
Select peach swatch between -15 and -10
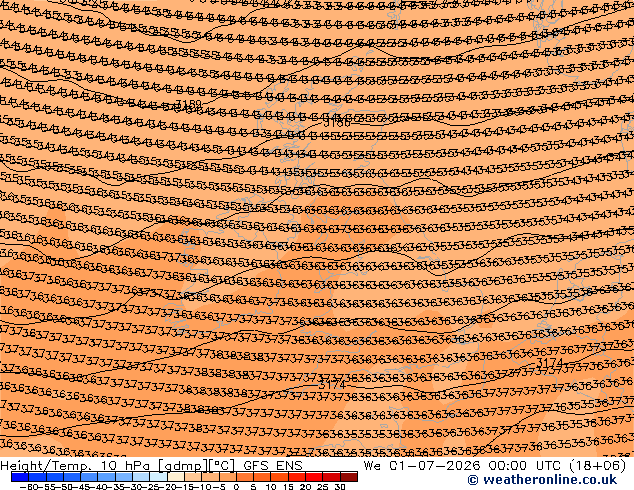(193, 477)
